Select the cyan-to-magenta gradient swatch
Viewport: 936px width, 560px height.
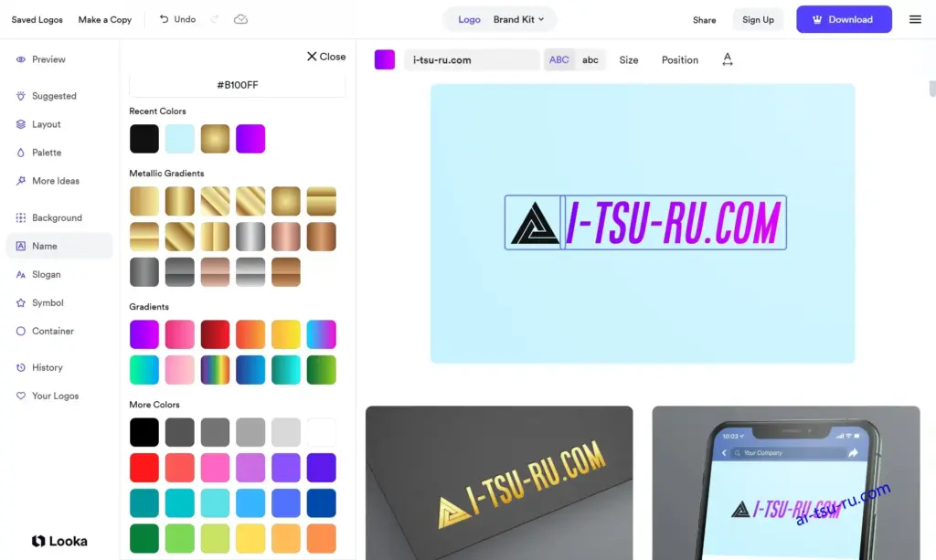click(321, 334)
